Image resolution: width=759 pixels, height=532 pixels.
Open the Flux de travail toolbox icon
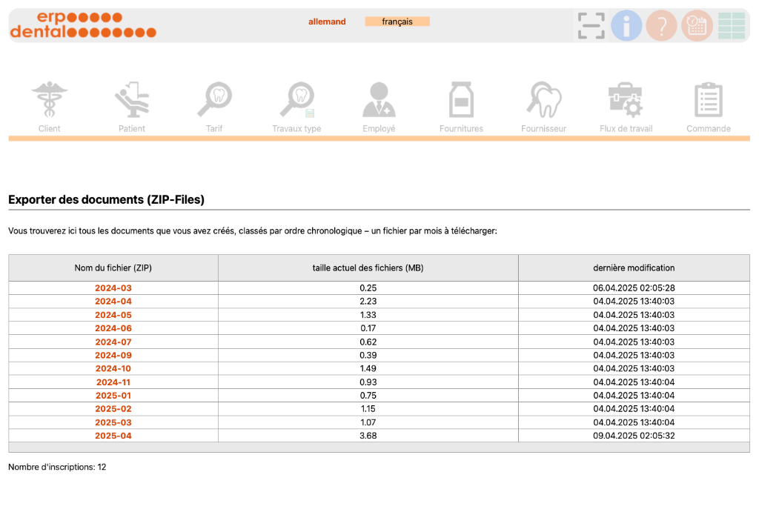pos(626,100)
